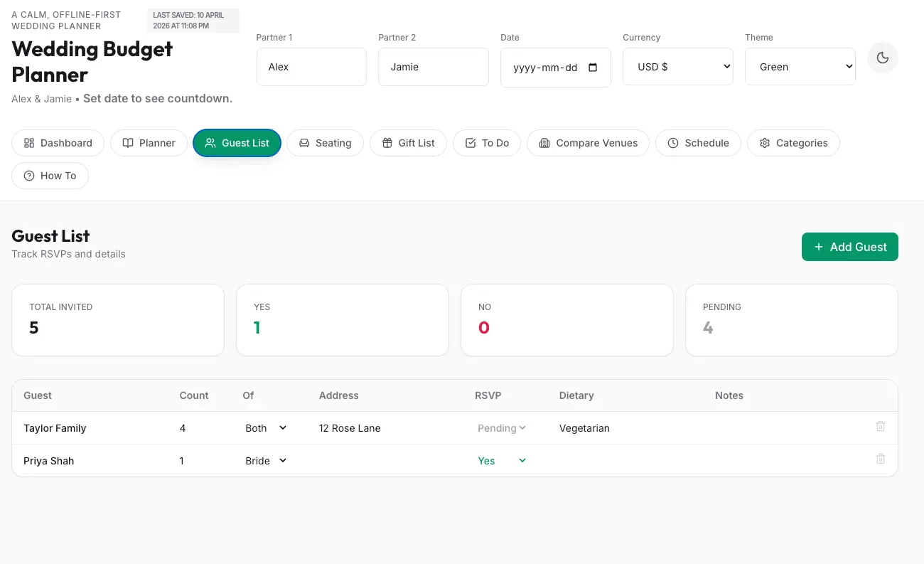Click trash icon for Priya Shah
Image resolution: width=924 pixels, height=564 pixels.
point(880,459)
